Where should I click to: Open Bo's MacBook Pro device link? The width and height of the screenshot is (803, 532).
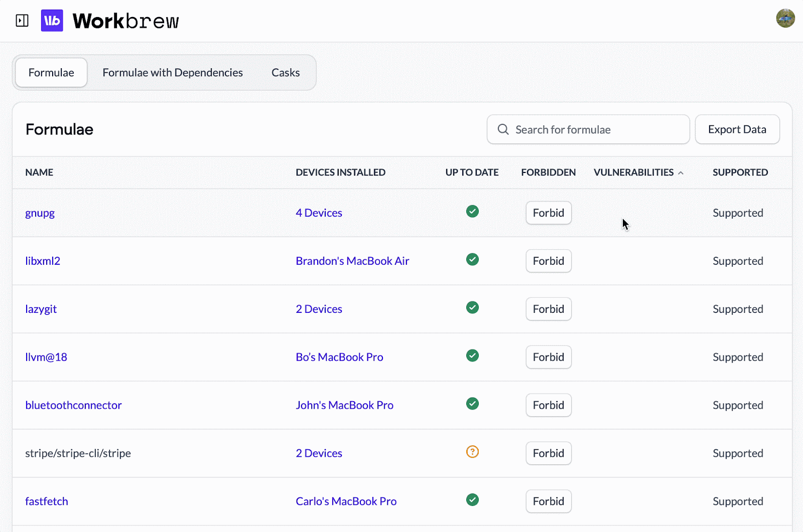(339, 357)
